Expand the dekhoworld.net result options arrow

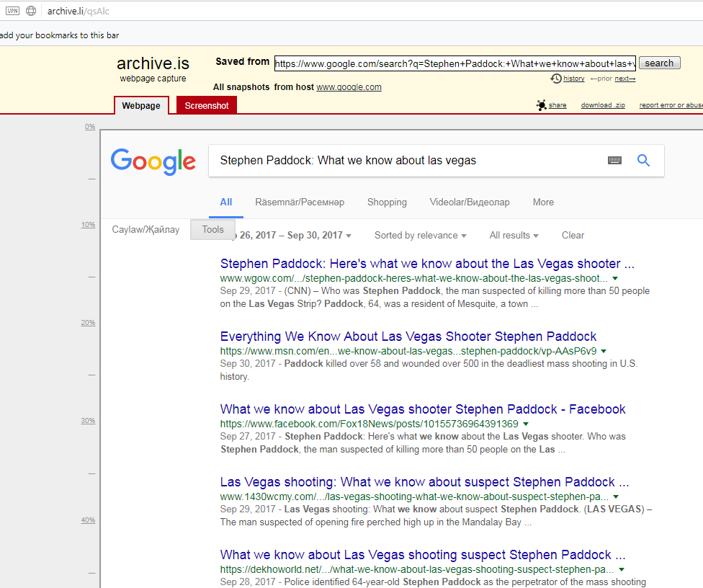click(622, 569)
